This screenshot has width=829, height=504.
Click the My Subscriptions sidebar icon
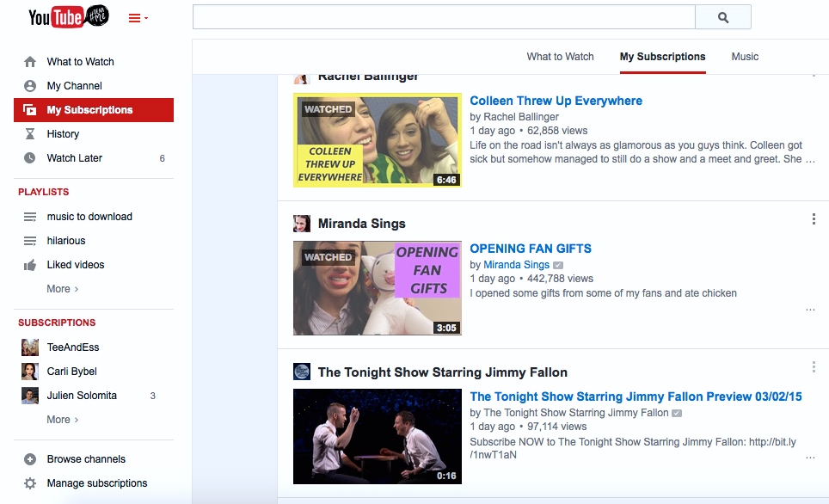30,110
